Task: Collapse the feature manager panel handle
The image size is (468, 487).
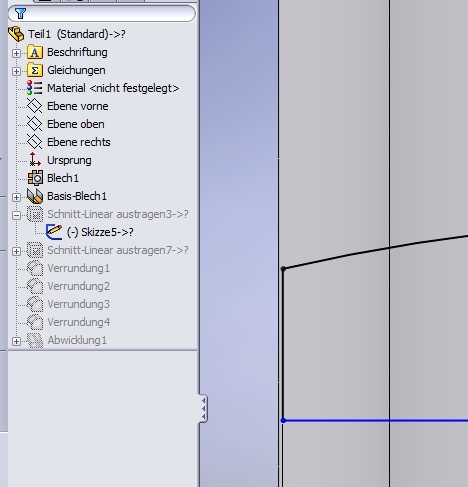Action: [x=203, y=408]
